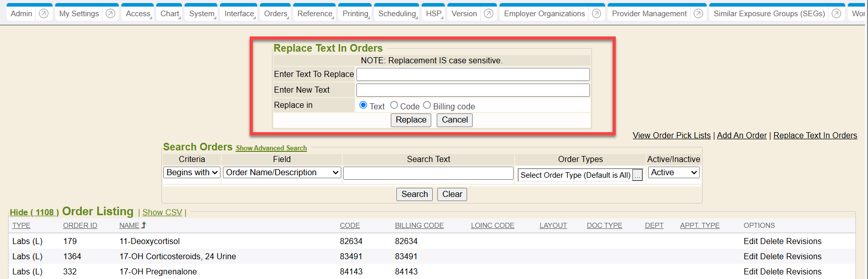Select the Text radio button

tap(363, 105)
